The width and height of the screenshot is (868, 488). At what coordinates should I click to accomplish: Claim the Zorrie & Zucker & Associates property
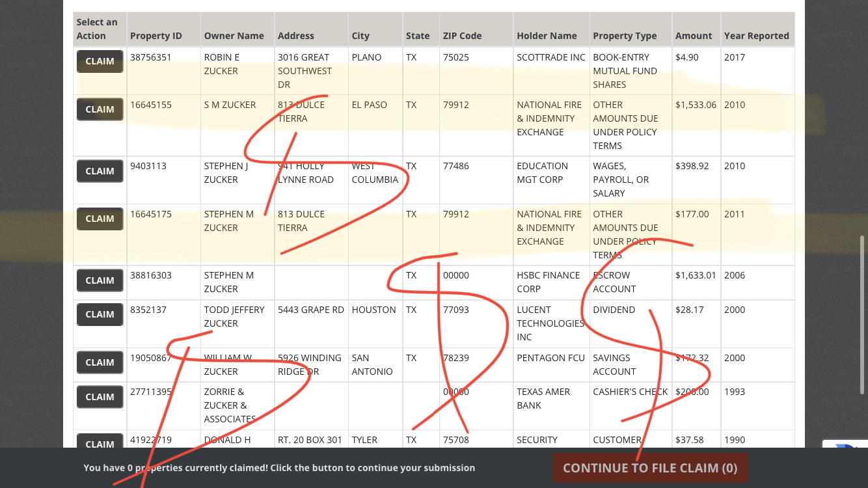(100, 397)
